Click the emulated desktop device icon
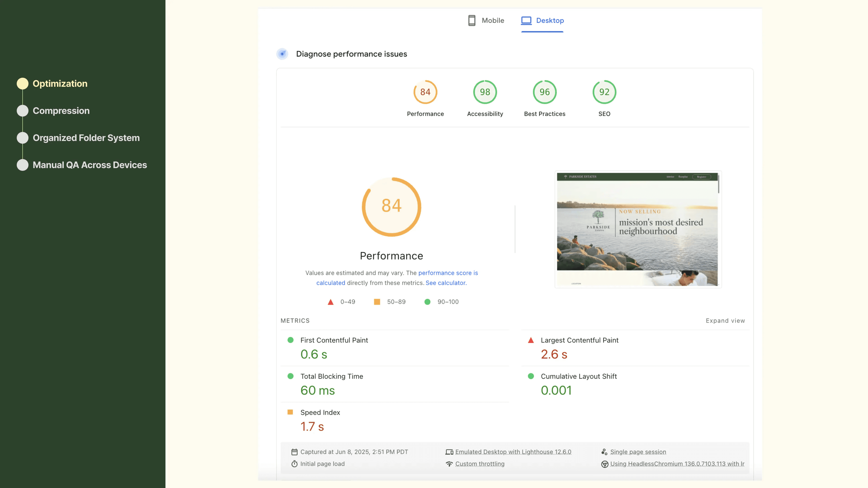This screenshot has width=868, height=488. (x=449, y=452)
